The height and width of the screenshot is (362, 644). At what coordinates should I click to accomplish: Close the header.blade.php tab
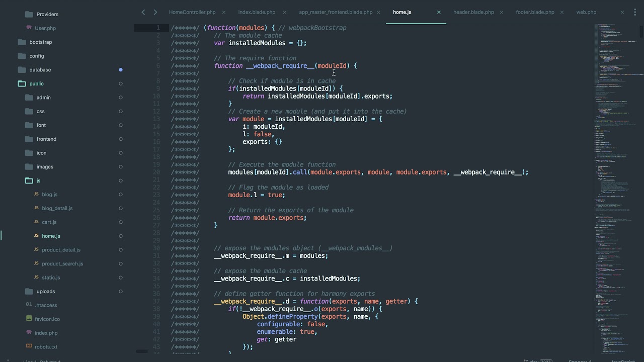(x=502, y=12)
